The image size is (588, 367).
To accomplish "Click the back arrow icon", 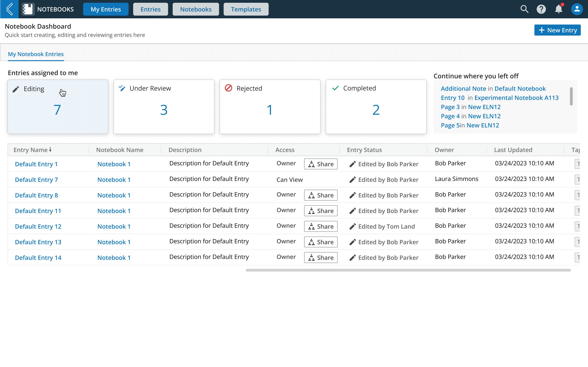I will (x=9, y=9).
